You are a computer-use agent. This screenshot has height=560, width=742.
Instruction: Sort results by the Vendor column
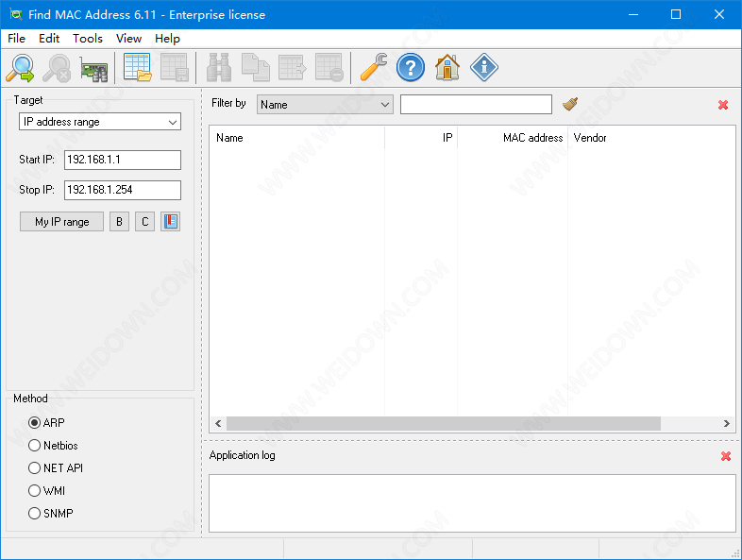point(651,138)
